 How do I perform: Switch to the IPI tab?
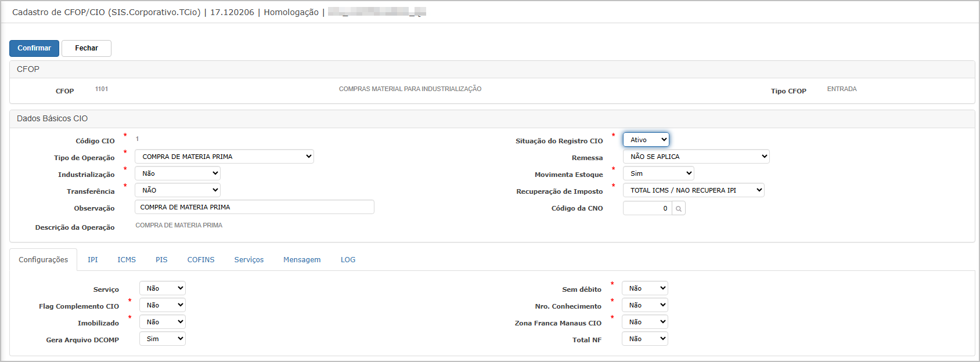point(93,260)
